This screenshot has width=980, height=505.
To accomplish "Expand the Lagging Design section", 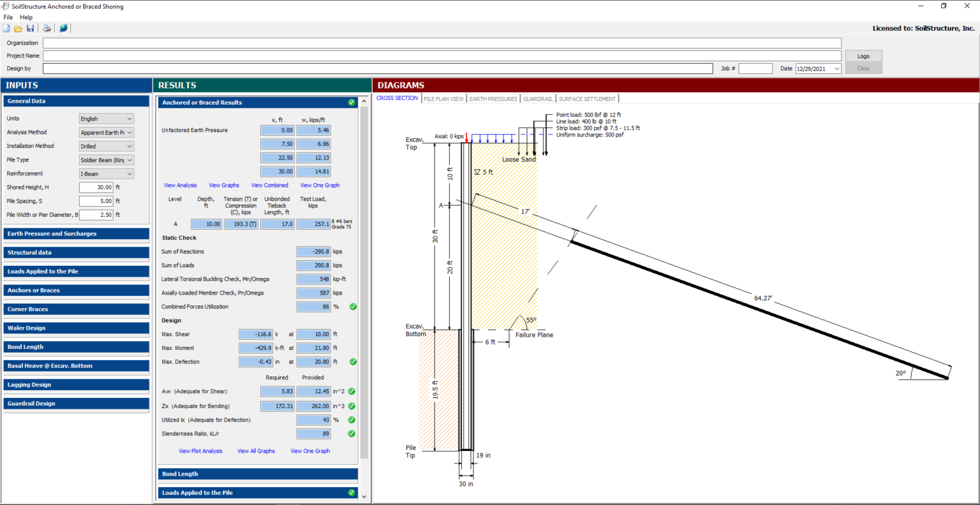I will tap(76, 384).
